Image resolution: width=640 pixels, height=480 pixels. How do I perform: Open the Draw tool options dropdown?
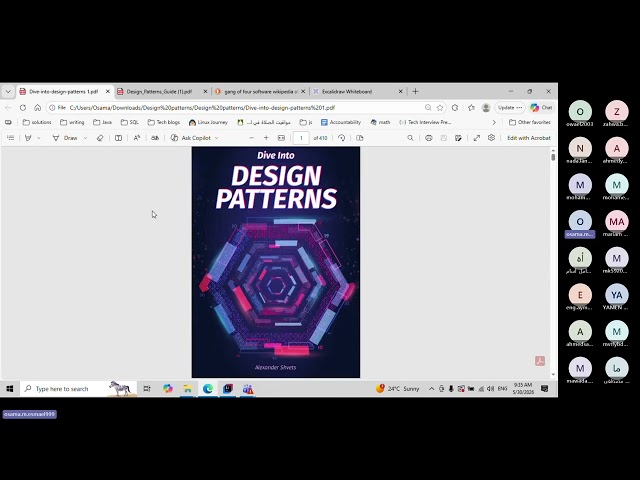click(x=85, y=138)
